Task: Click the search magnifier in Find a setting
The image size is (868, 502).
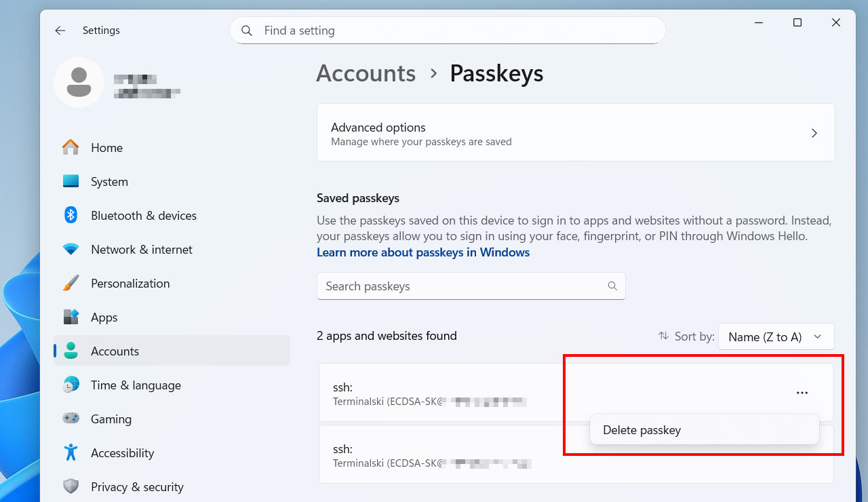Action: pyautogui.click(x=247, y=31)
